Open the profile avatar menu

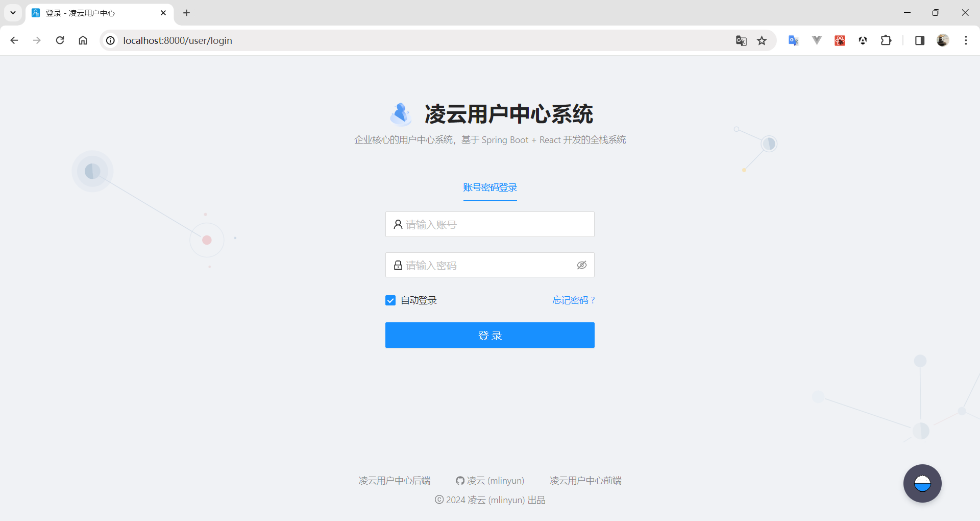[942, 40]
